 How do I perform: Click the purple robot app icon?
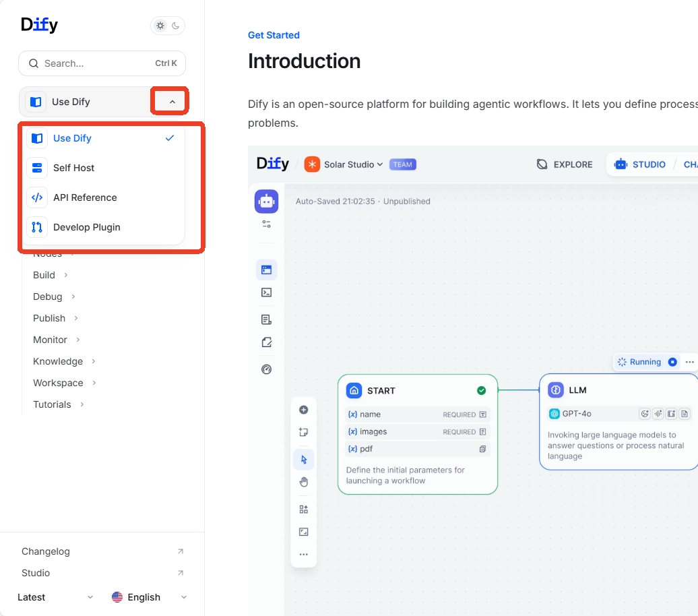click(x=267, y=202)
